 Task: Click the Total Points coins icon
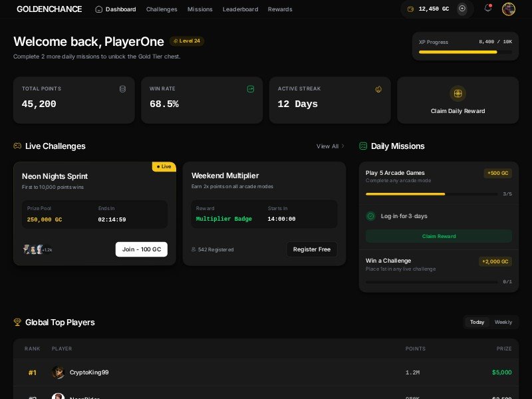[122, 88]
